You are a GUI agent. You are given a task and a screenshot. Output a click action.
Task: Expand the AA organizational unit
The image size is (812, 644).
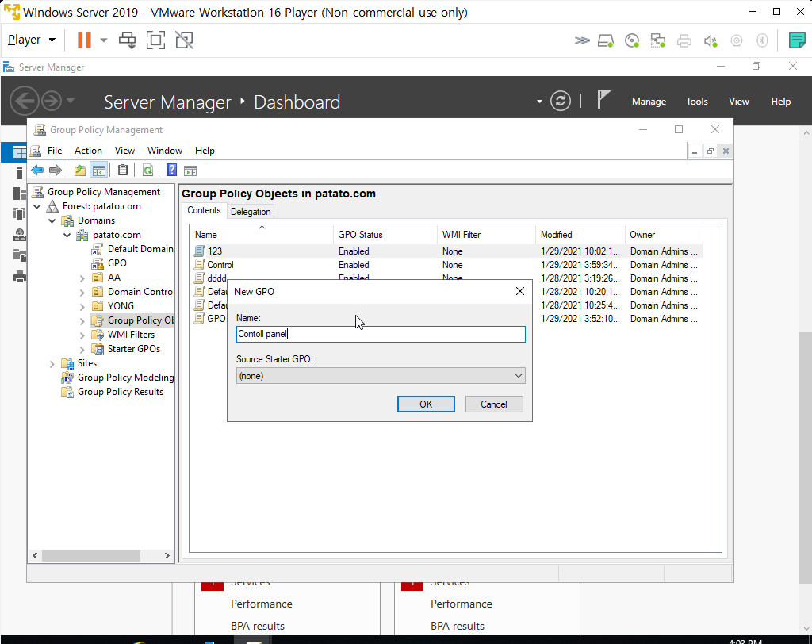82,278
